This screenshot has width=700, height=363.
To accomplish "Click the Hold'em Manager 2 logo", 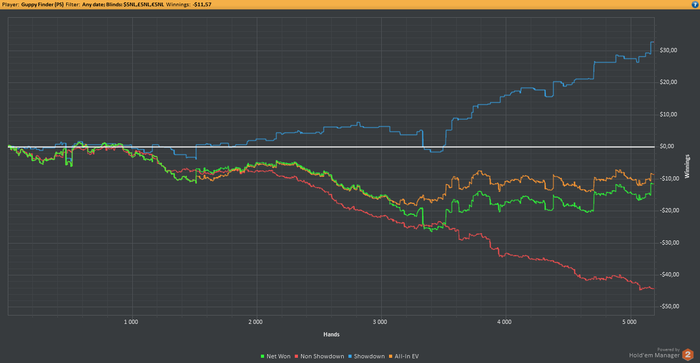I will 688,355.
